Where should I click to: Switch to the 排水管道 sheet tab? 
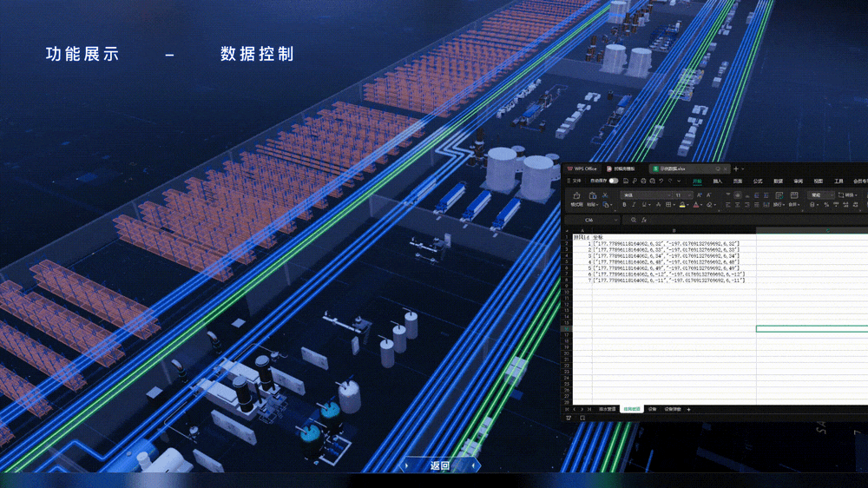pos(608,409)
